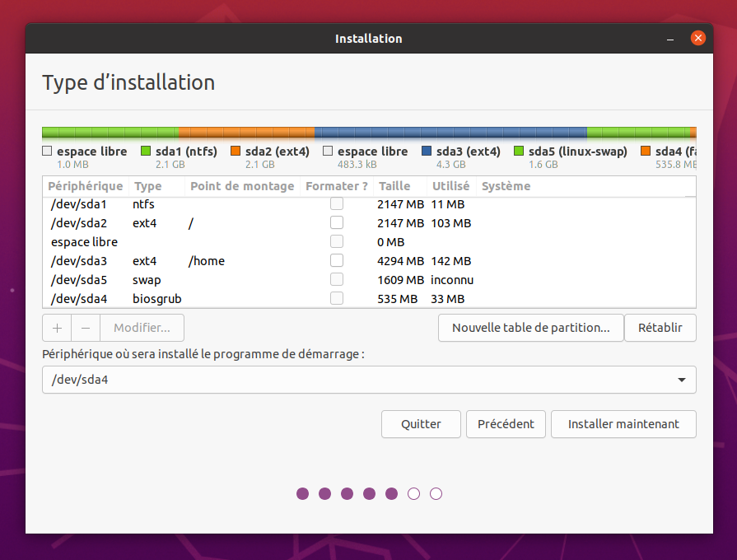
Task: Click the 535 MB size cell
Action: click(x=397, y=299)
